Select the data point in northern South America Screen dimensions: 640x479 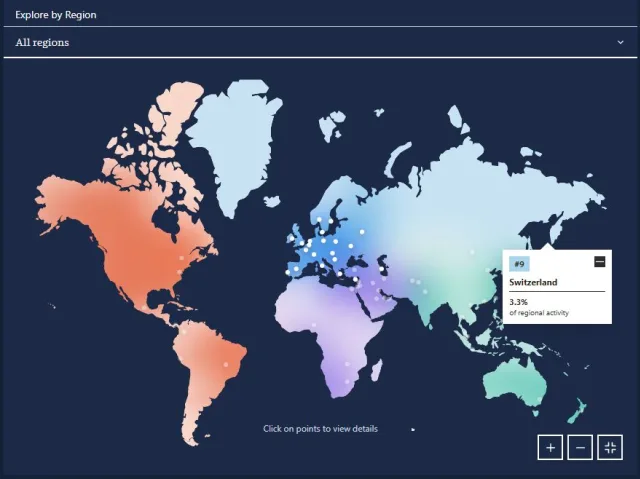[184, 332]
